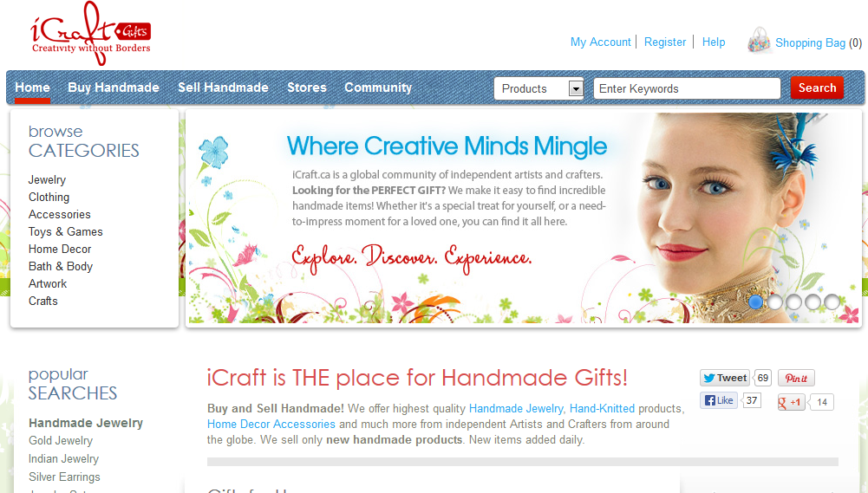Click the Facebook like count showing 37
Screen dimensions: 868x493
click(751, 400)
